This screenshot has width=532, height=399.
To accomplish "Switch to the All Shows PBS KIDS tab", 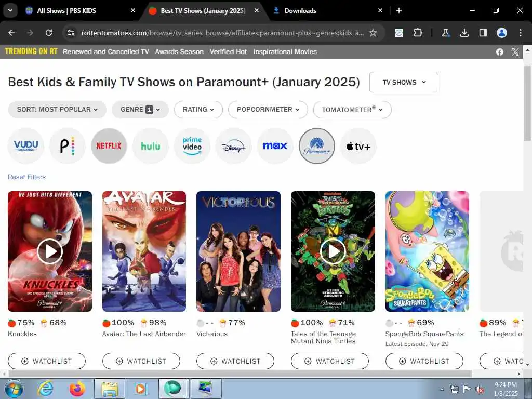I will (x=66, y=10).
